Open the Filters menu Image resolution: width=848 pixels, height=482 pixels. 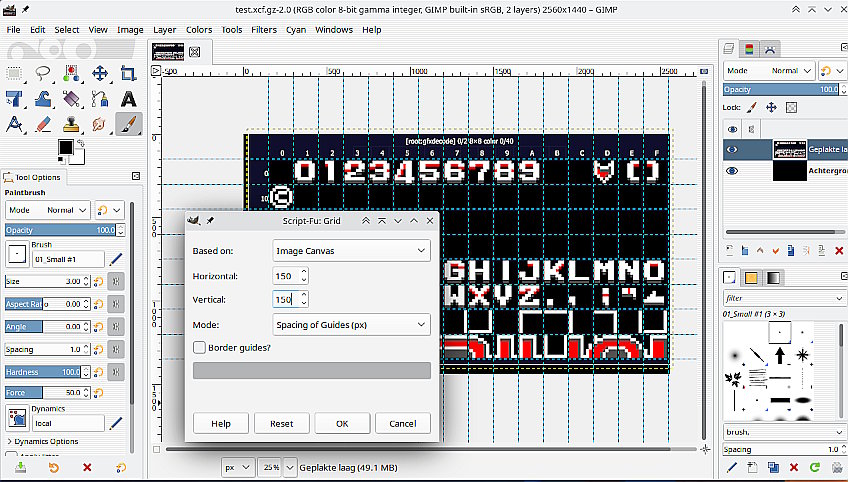[x=264, y=30]
